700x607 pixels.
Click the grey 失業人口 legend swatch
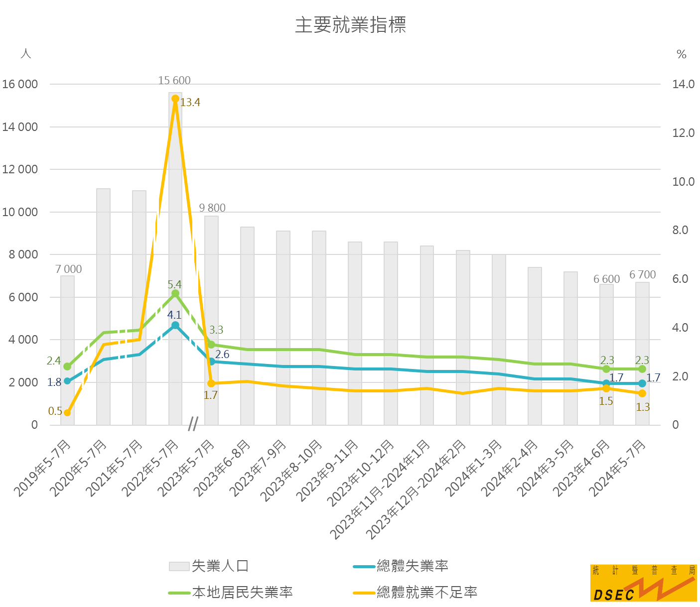point(179,566)
